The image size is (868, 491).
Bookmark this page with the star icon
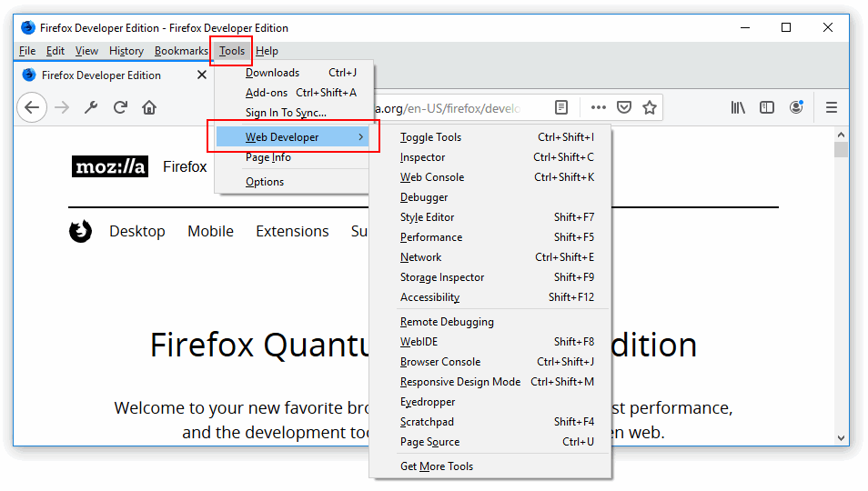pyautogui.click(x=650, y=107)
